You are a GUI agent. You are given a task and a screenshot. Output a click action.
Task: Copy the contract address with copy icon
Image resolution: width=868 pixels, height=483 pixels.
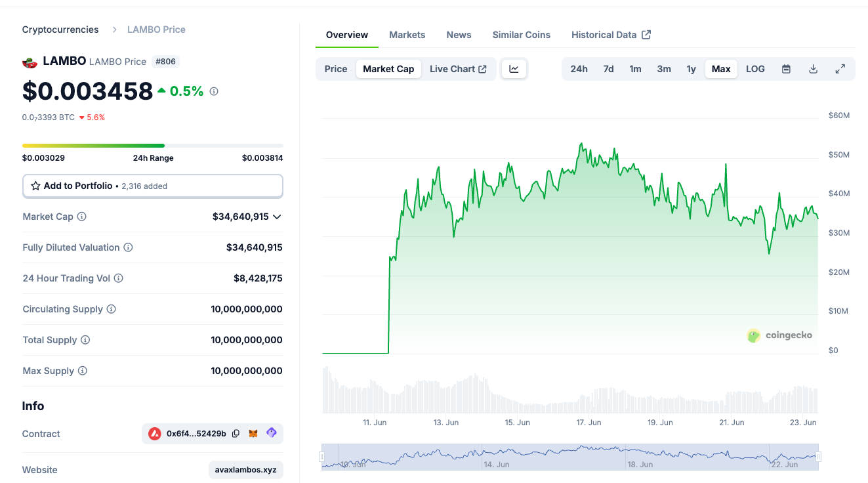[236, 434]
